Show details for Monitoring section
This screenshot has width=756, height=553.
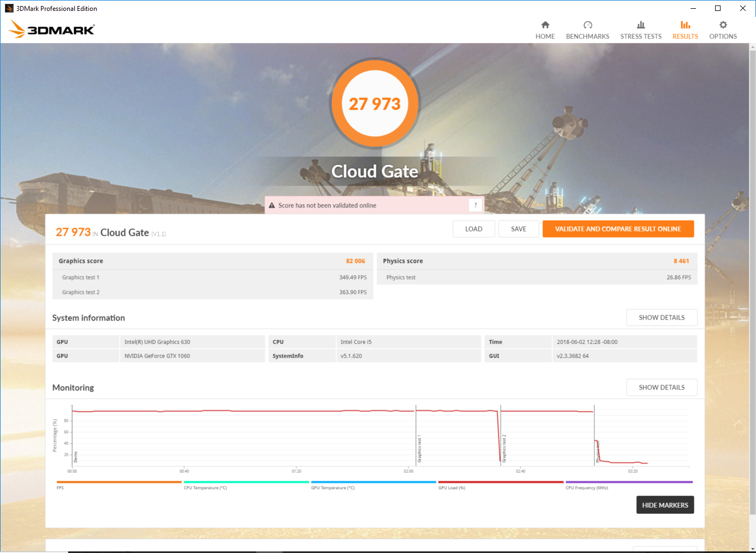tap(662, 388)
